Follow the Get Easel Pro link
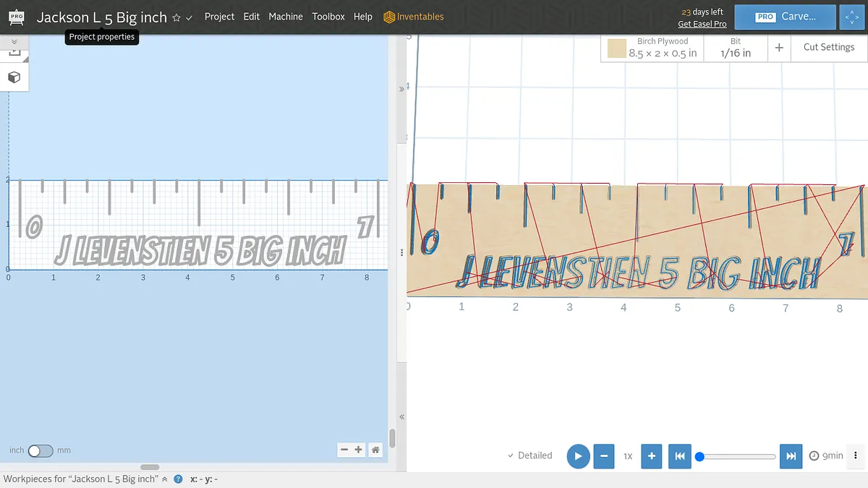 click(702, 24)
